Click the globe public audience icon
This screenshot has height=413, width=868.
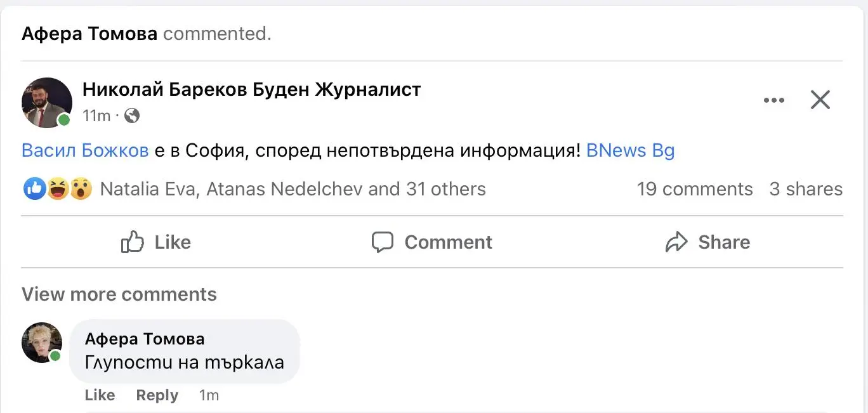click(132, 115)
